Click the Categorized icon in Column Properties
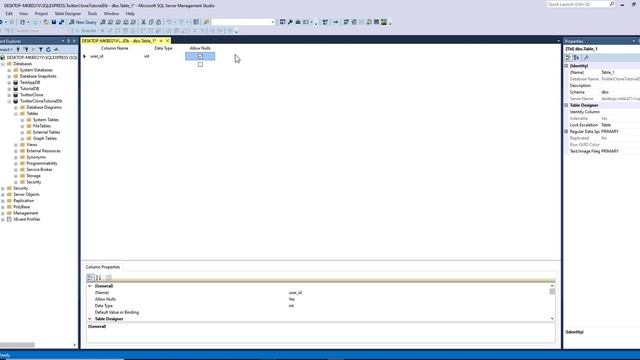 pyautogui.click(x=91, y=278)
